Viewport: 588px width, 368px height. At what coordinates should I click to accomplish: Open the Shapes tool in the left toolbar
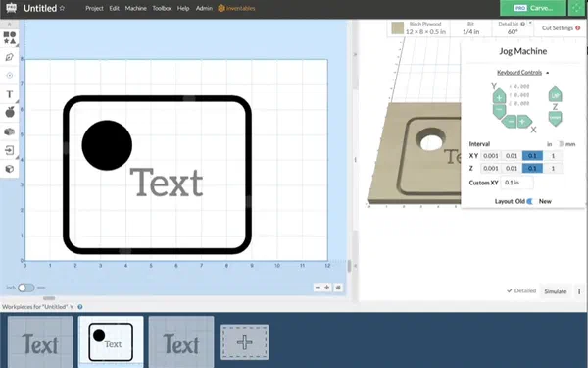click(10, 37)
